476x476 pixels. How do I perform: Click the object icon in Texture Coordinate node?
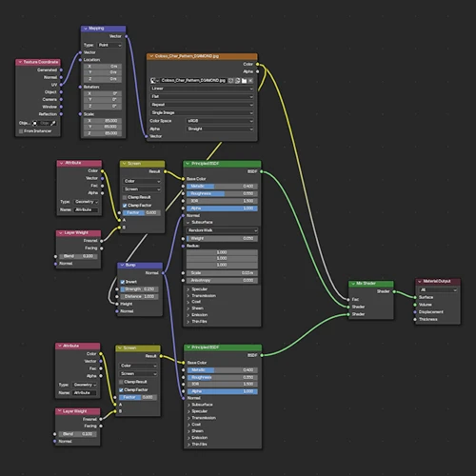click(x=35, y=123)
